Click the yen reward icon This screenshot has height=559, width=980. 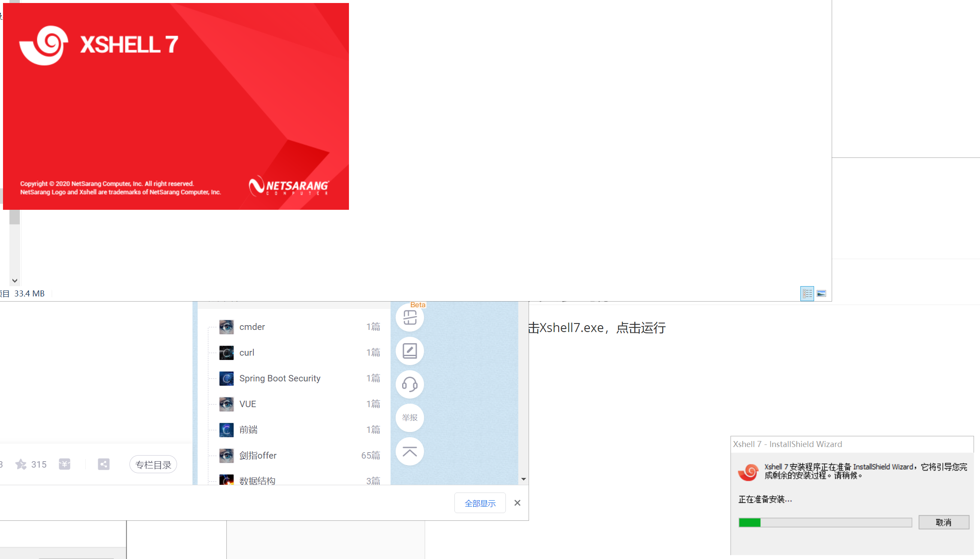[65, 464]
